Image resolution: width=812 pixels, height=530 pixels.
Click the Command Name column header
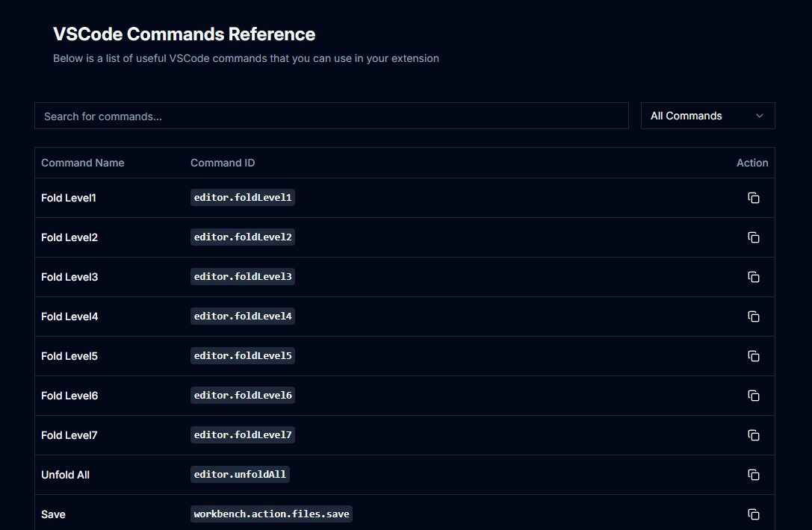point(83,163)
